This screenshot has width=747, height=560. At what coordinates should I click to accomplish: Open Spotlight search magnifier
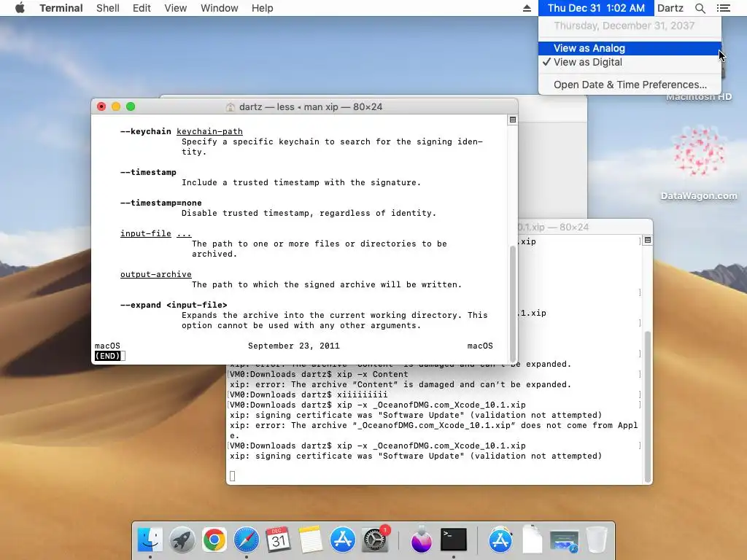(x=700, y=8)
